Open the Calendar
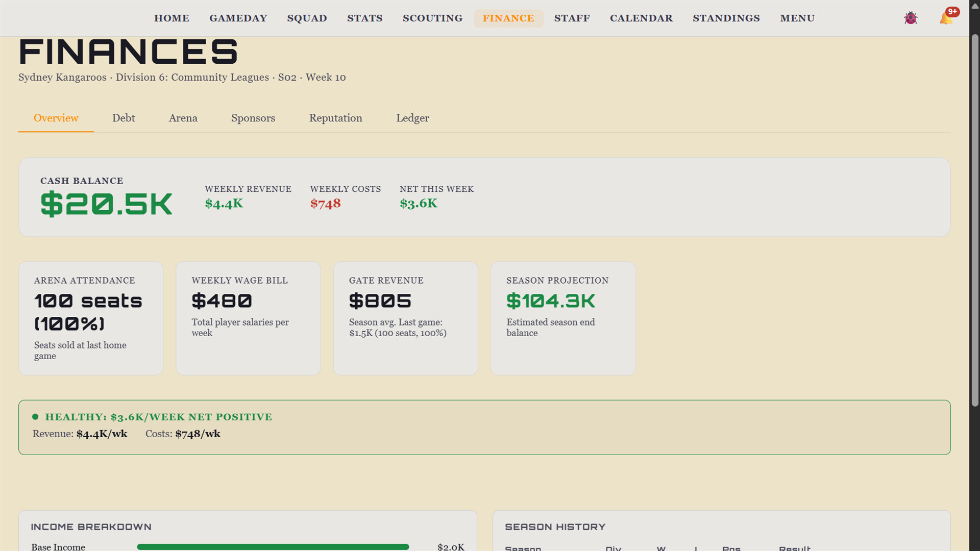The width and height of the screenshot is (980, 551). (641, 18)
